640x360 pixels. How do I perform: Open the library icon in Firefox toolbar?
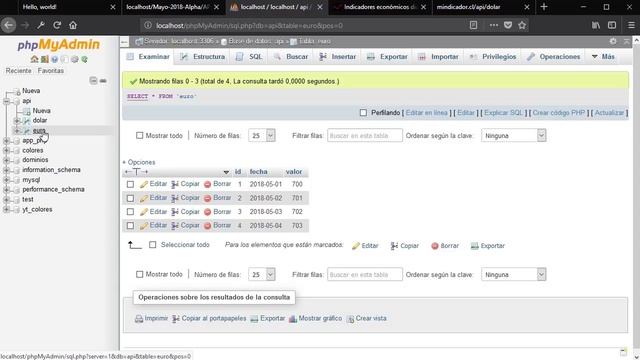[x=596, y=25]
